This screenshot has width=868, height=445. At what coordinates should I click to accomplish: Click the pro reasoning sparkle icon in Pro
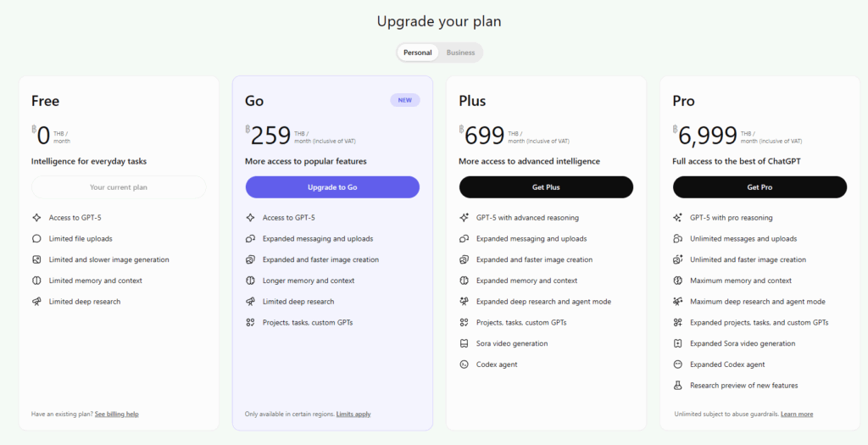click(677, 218)
